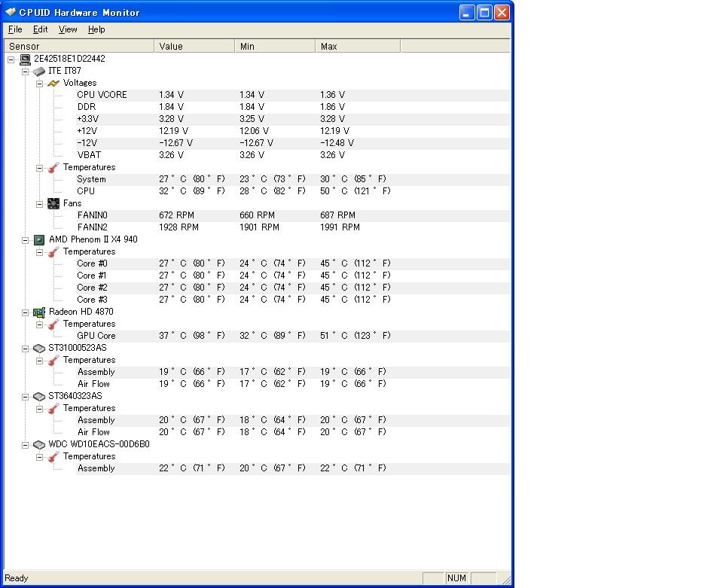Collapse Temperatures under AMD Phenom II
The height and width of the screenshot is (588, 717).
pyautogui.click(x=39, y=252)
